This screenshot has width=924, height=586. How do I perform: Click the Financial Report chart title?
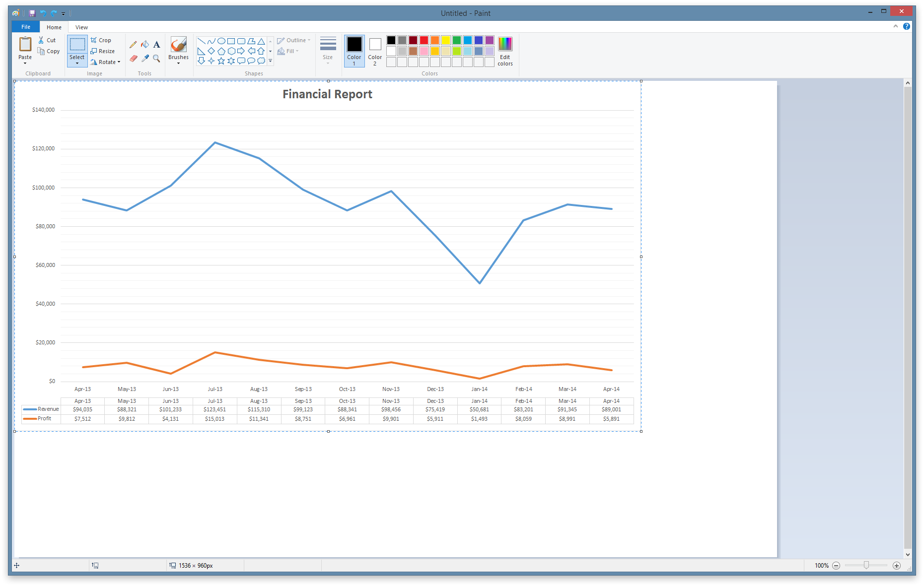point(328,94)
